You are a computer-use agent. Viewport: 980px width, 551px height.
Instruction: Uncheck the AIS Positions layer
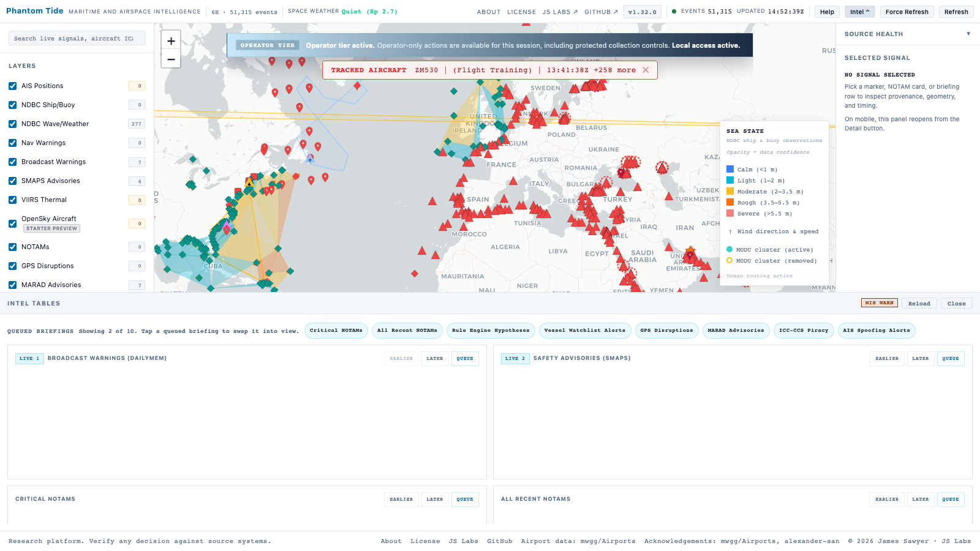13,86
